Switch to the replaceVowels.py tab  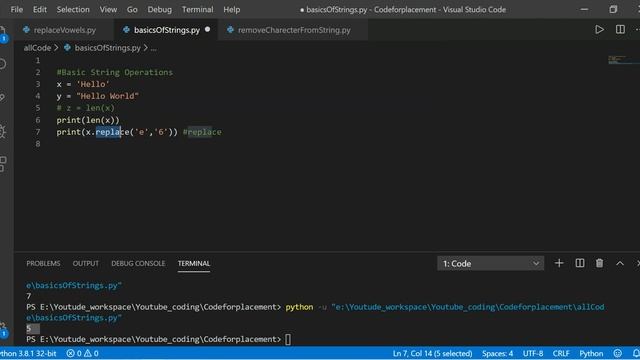click(x=64, y=30)
